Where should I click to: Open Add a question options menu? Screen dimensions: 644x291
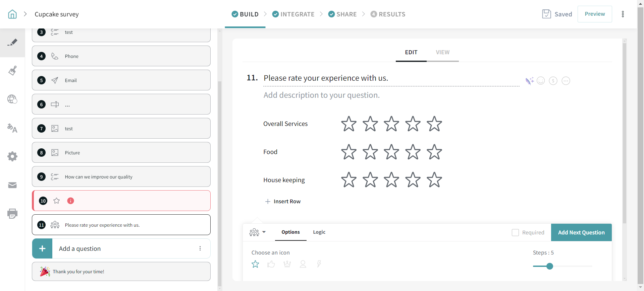point(200,248)
